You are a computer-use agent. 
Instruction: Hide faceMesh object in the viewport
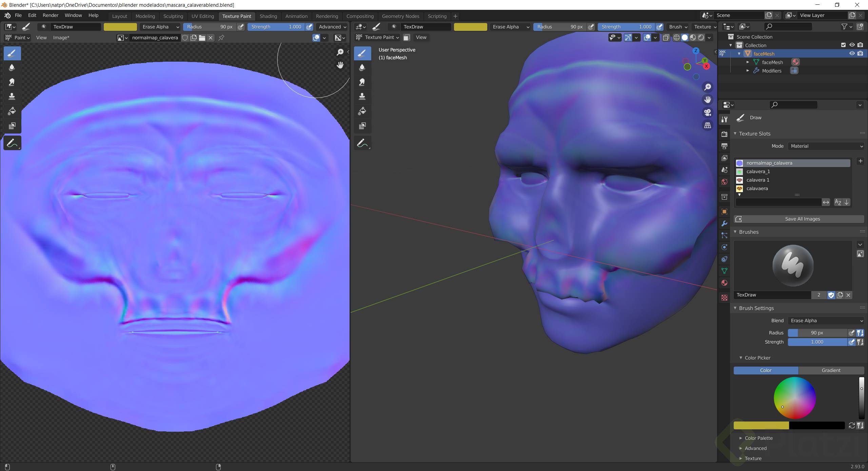(852, 54)
